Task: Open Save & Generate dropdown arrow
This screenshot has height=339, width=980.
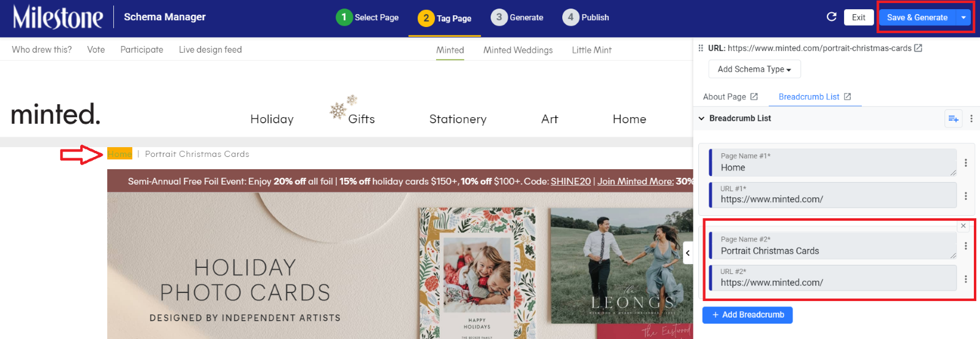Action: pos(963,17)
